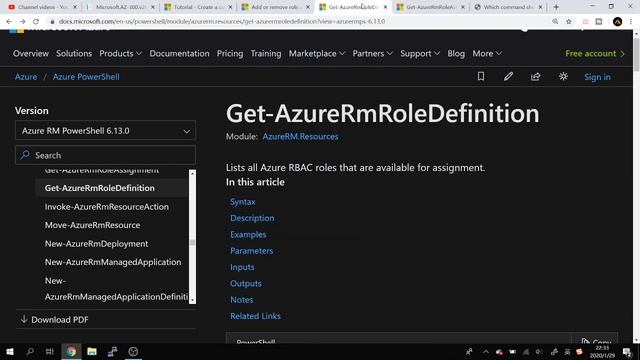Screen dimensions: 640x360
Task: Bookmark this page with the star icon
Action: pos(569,21)
